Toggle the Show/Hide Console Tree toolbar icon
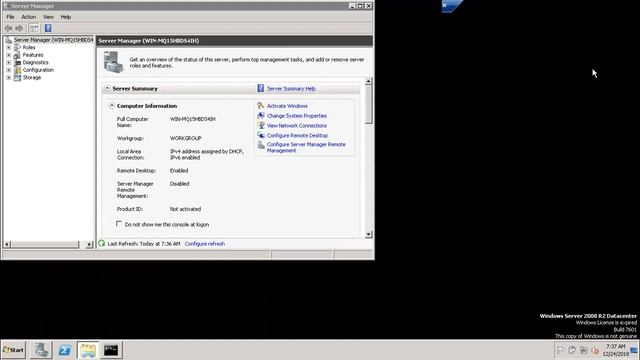The width and height of the screenshot is (640, 360). 34,28
